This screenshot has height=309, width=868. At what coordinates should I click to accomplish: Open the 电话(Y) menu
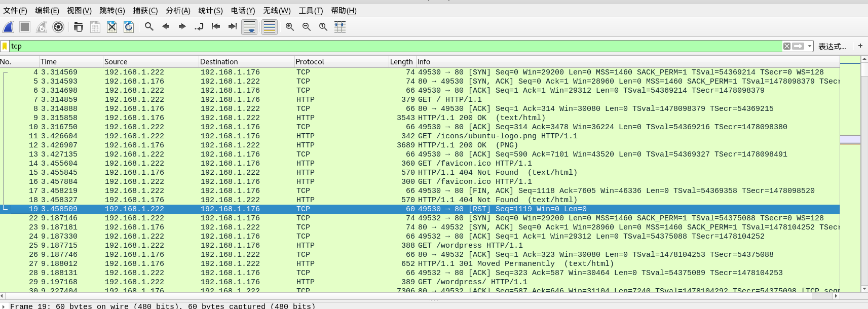point(243,11)
